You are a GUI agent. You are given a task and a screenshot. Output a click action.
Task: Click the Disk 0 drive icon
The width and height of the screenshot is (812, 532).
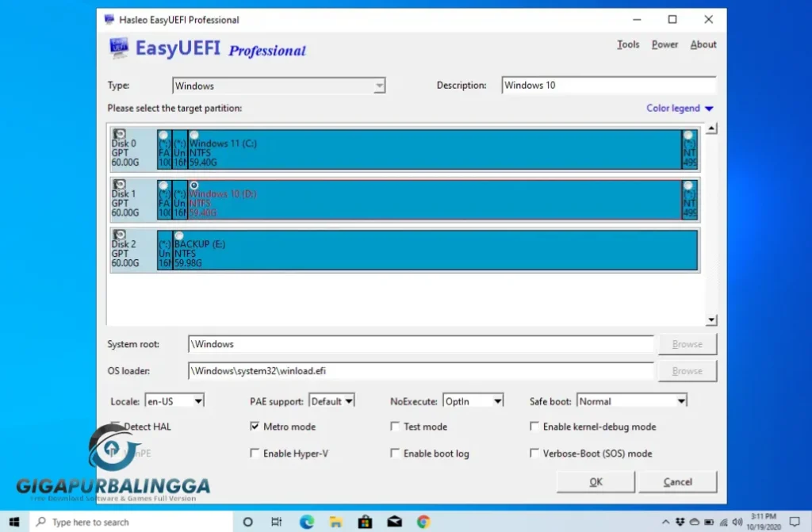[119, 135]
